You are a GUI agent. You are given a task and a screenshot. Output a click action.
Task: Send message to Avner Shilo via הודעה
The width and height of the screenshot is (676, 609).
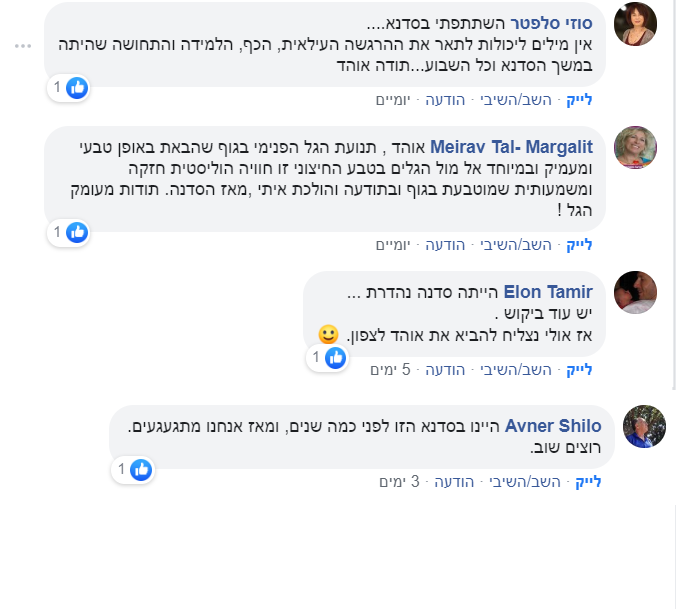[x=454, y=482]
